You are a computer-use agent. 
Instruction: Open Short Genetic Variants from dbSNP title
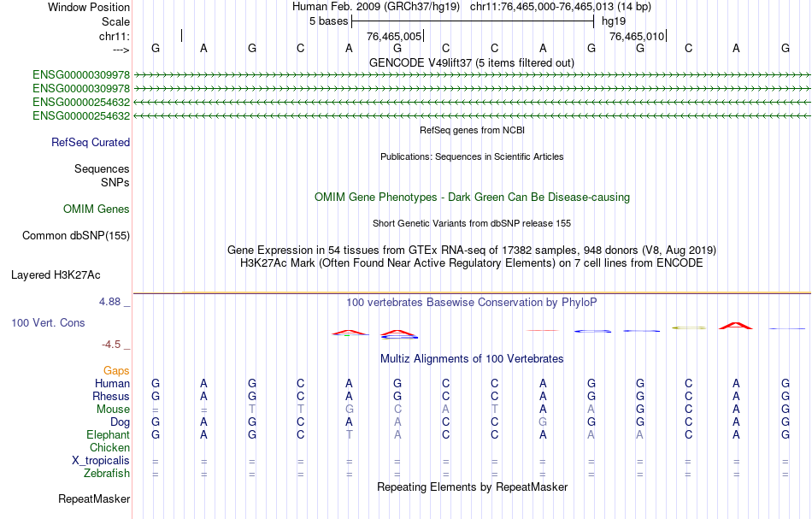coord(472,223)
